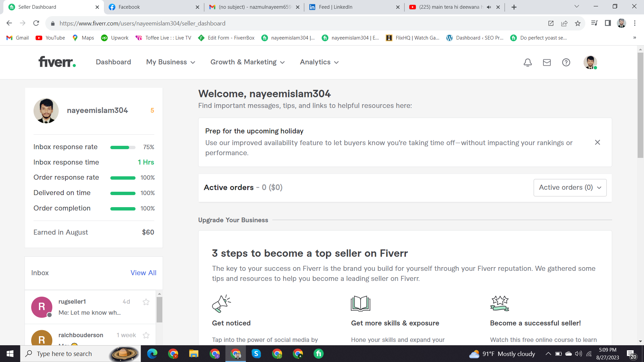Show more bookmarks with the chevron
644x362 pixels.
[x=635, y=38]
